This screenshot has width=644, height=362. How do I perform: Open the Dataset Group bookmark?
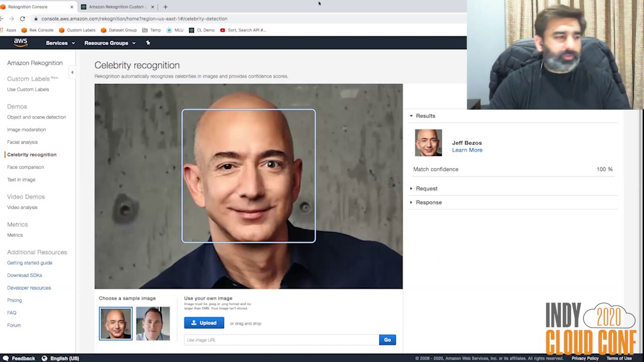(x=119, y=30)
